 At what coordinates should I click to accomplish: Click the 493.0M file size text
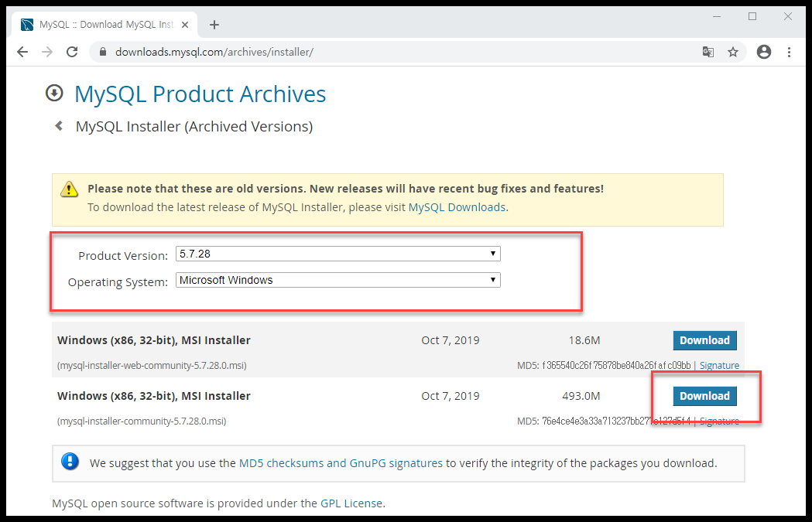point(581,396)
